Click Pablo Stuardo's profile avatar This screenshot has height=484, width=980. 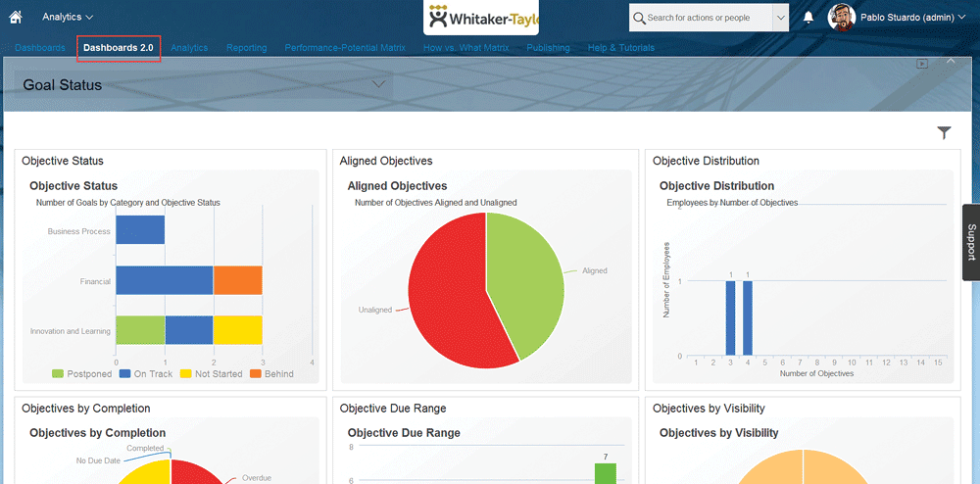point(841,18)
